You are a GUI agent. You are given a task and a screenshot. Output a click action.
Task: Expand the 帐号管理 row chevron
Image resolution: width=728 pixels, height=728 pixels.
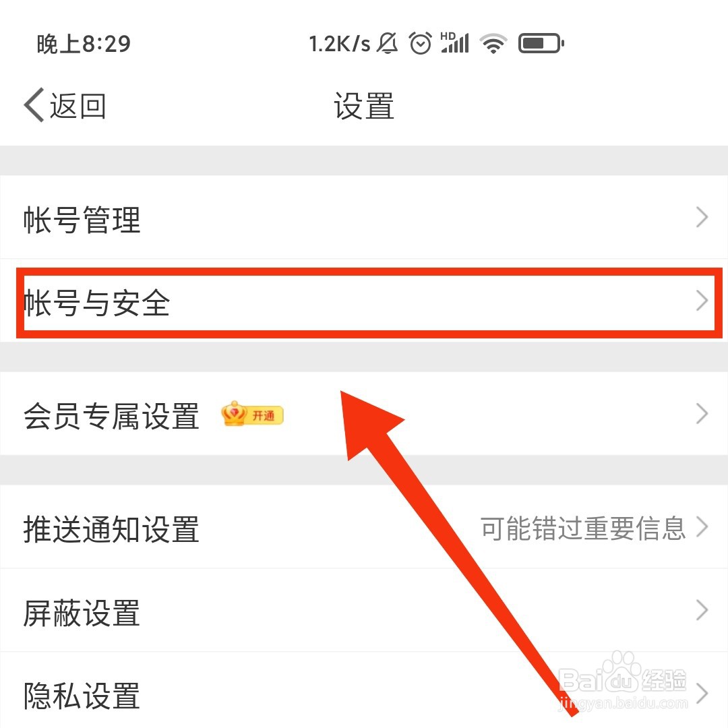(x=702, y=217)
